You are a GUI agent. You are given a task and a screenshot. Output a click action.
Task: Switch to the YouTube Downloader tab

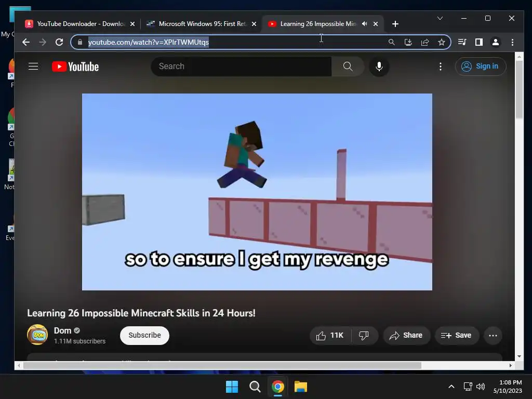pos(80,24)
